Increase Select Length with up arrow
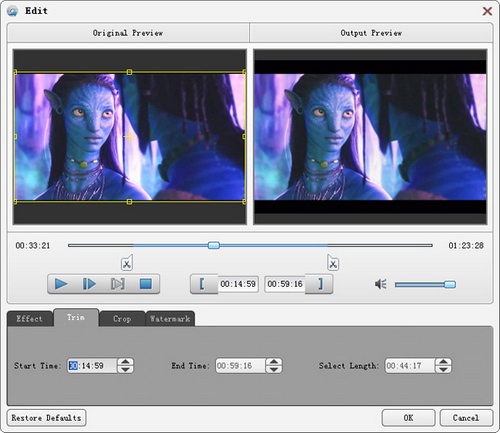This screenshot has height=433, width=500. pos(443,362)
